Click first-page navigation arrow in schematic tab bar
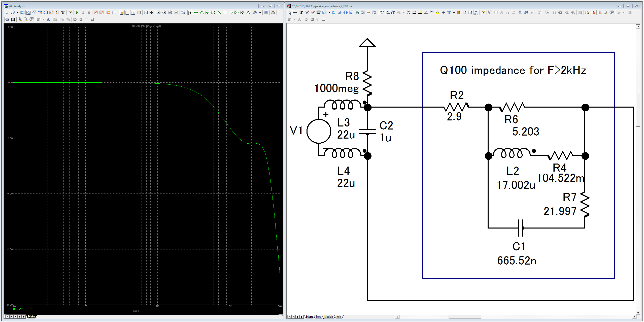The width and height of the screenshot is (644, 322). pos(290,317)
